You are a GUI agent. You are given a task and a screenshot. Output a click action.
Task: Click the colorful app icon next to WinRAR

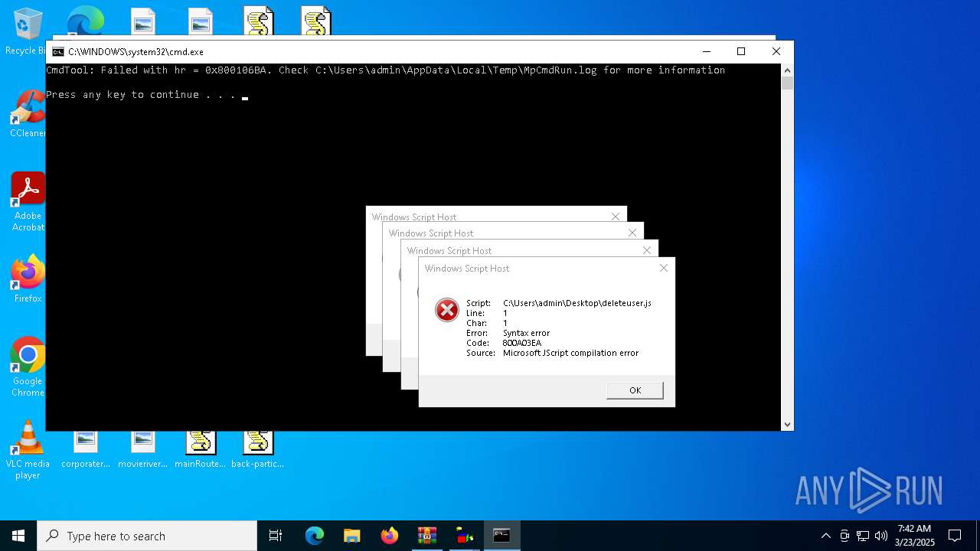[465, 536]
